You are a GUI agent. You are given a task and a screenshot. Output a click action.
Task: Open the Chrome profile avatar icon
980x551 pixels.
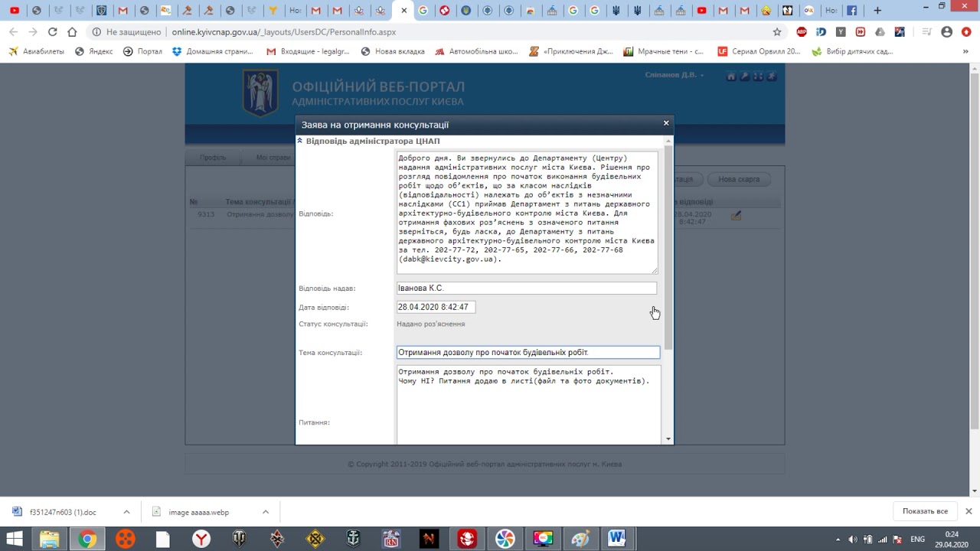click(x=947, y=32)
